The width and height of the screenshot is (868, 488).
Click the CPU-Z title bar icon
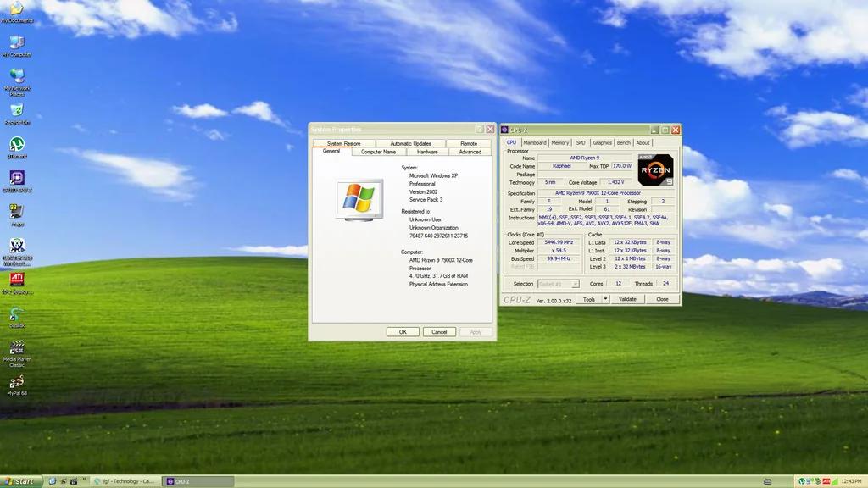[504, 130]
